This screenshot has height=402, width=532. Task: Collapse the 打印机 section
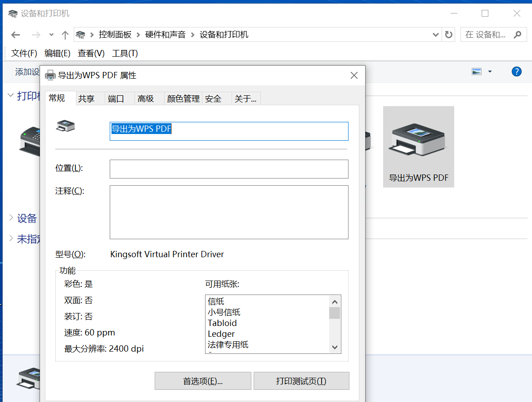click(10, 96)
